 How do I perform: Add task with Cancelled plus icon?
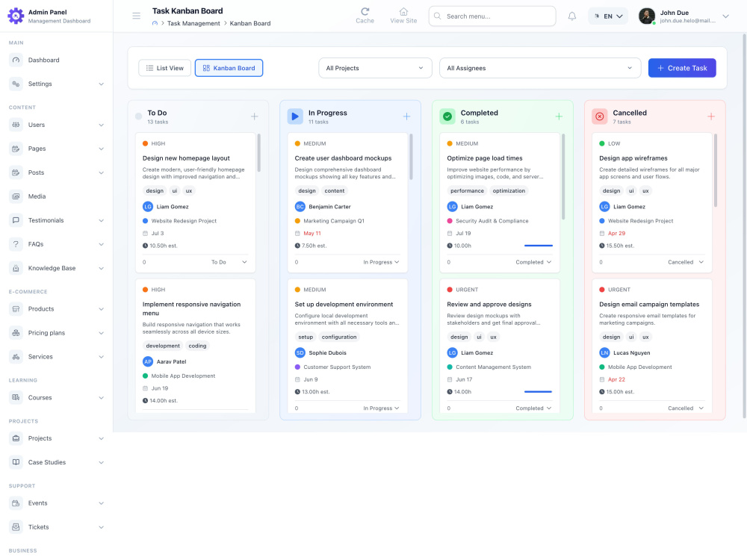tap(711, 116)
